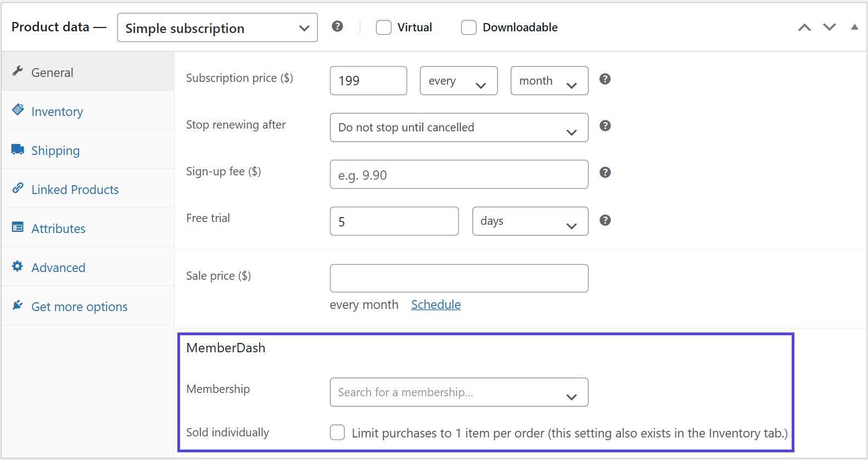Click the Schedule sale link
Viewport: 868px width, 460px height.
click(x=436, y=304)
